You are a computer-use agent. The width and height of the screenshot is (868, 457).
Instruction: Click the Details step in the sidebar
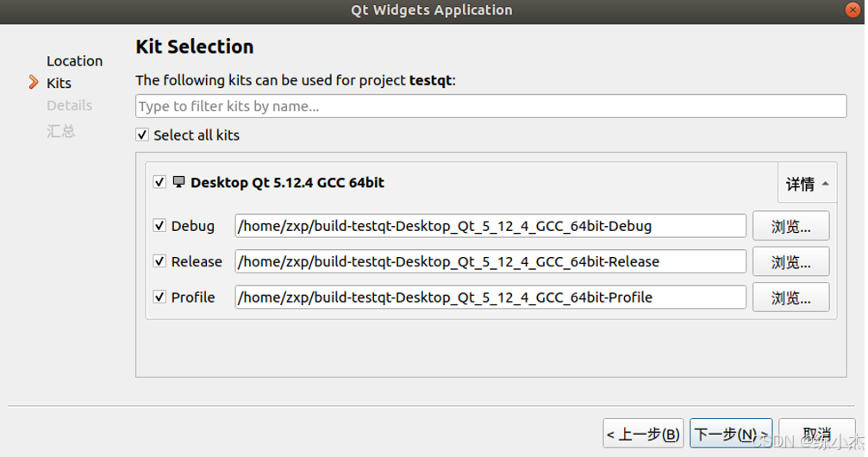pos(69,105)
